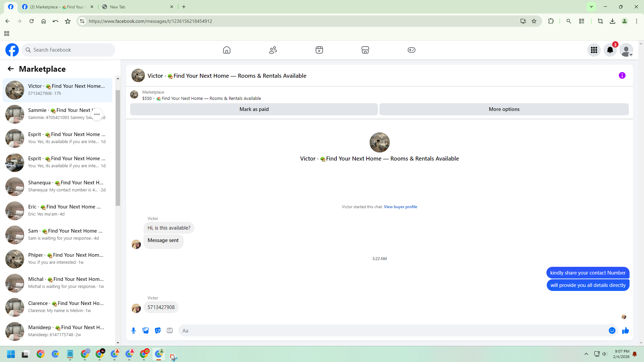Open account profile dropdown menu
The image size is (644, 362).
[x=626, y=50]
